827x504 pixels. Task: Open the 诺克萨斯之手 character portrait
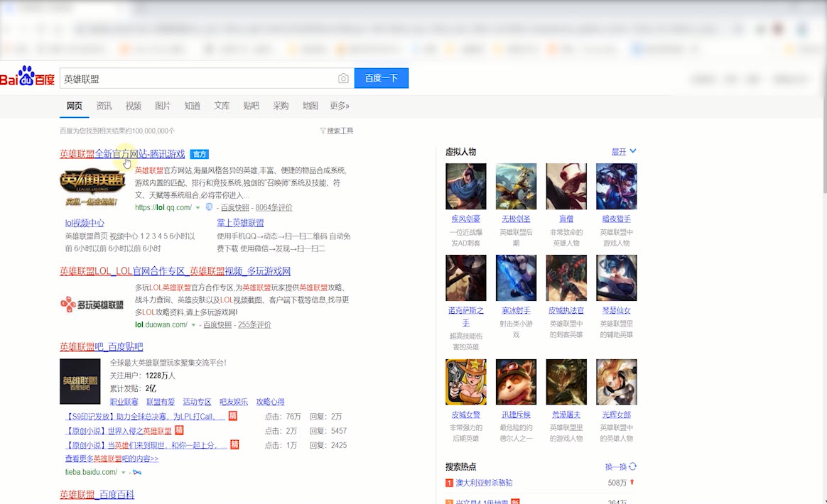(465, 278)
